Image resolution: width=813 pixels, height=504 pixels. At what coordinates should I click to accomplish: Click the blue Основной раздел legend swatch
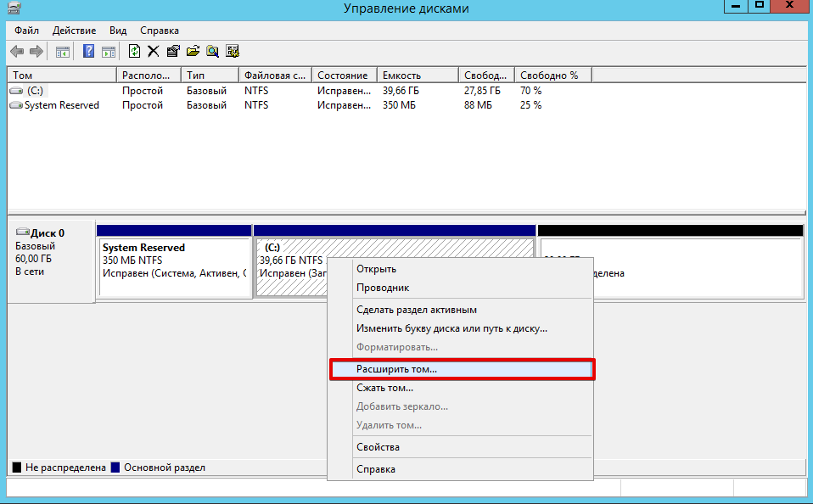coord(115,467)
